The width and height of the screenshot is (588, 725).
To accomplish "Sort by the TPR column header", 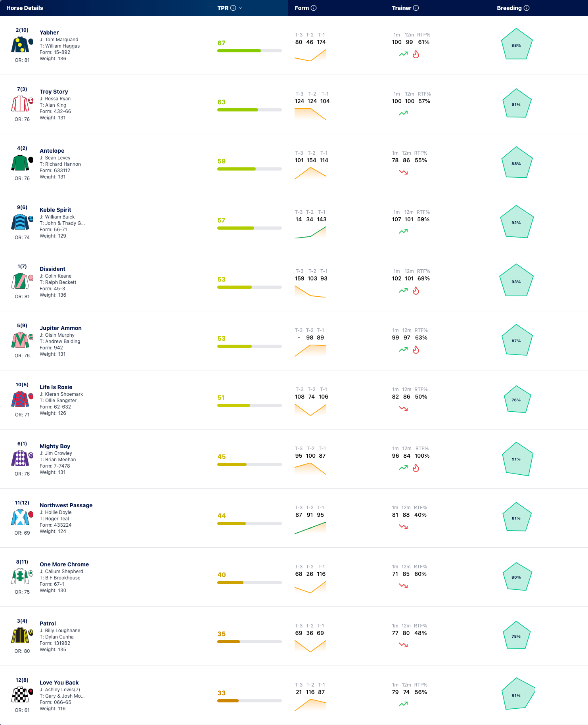I will (223, 8).
